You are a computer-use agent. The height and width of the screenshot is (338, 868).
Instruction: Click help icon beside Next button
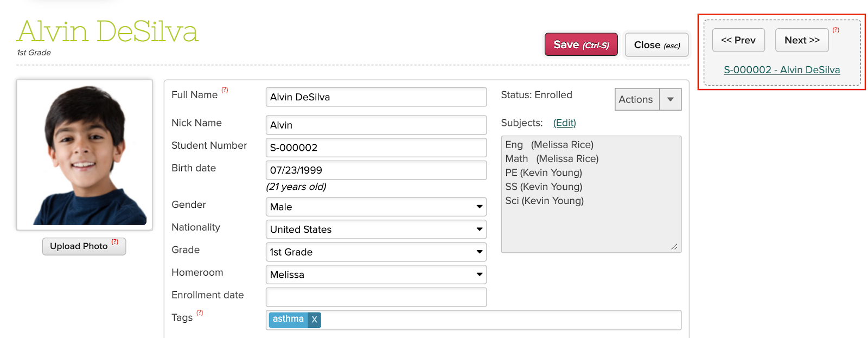click(836, 30)
